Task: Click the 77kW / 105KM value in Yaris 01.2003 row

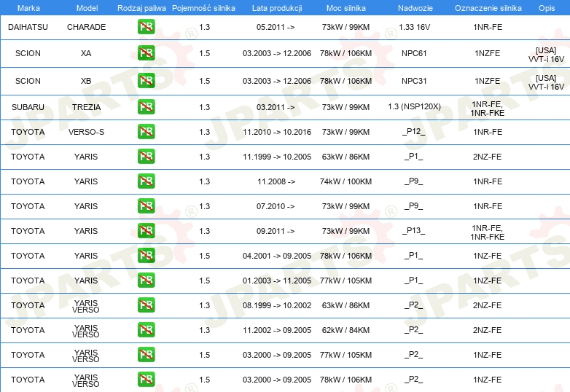Action: click(345, 281)
